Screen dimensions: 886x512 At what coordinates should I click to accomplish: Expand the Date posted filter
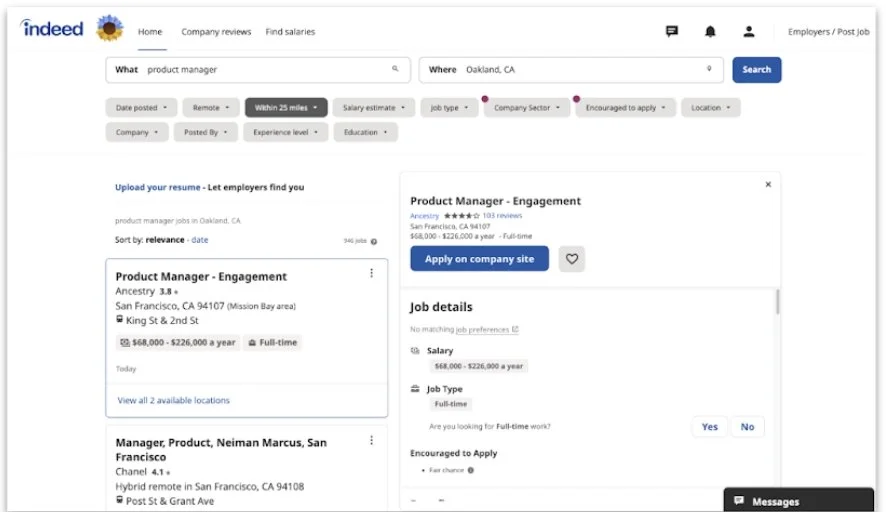pos(141,107)
